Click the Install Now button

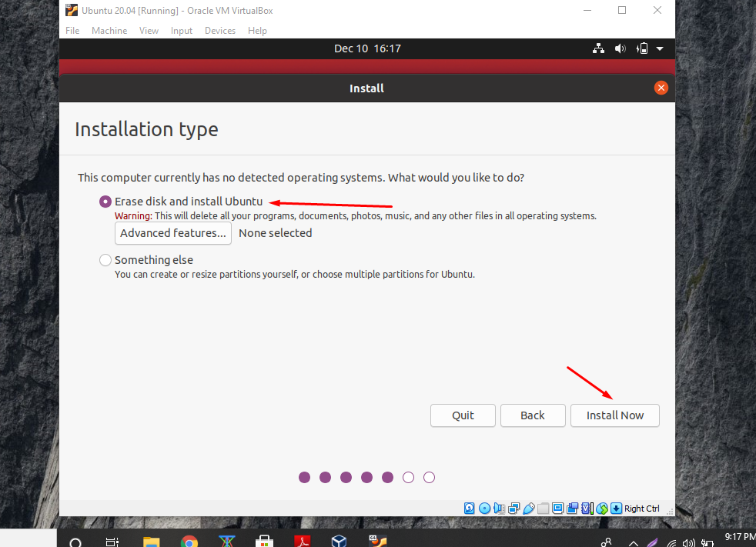(614, 415)
